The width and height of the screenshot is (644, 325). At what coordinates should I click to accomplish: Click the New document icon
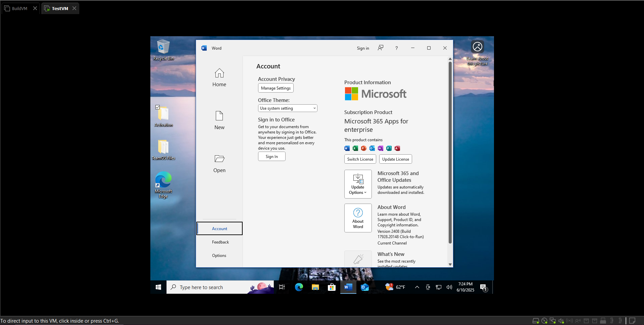click(x=219, y=116)
